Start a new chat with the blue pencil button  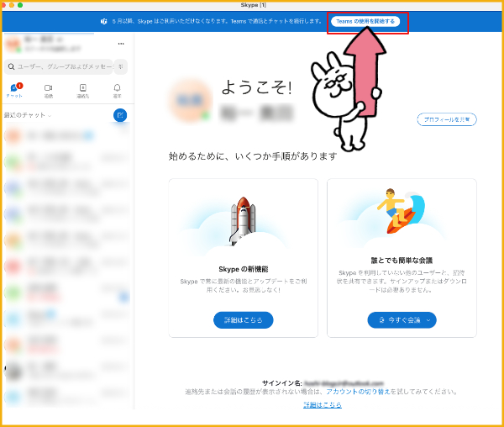[120, 115]
